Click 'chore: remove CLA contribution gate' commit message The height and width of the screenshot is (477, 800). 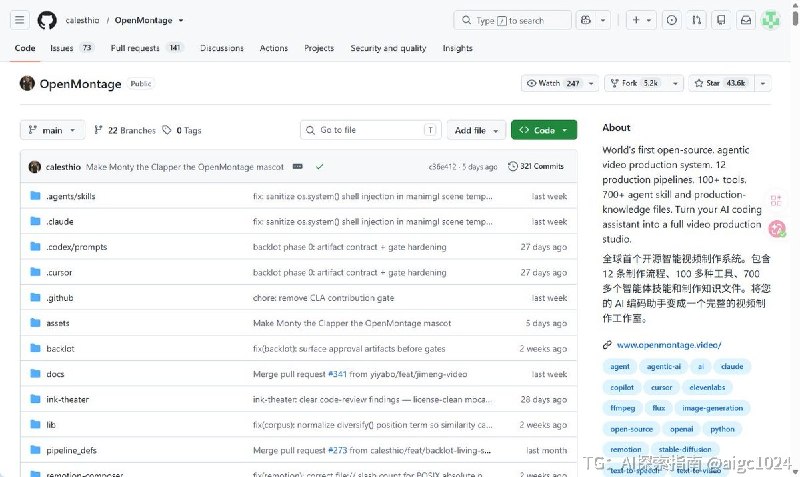click(x=323, y=298)
